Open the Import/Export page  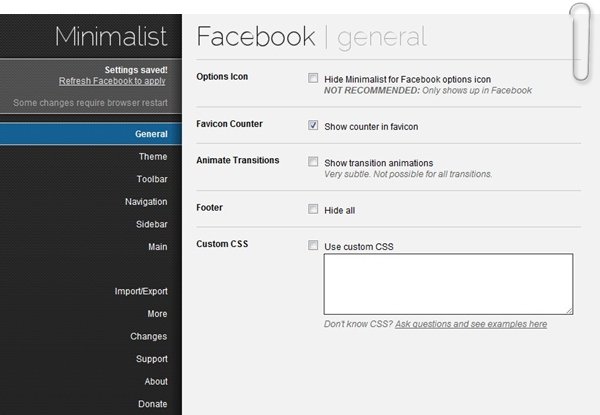(141, 291)
